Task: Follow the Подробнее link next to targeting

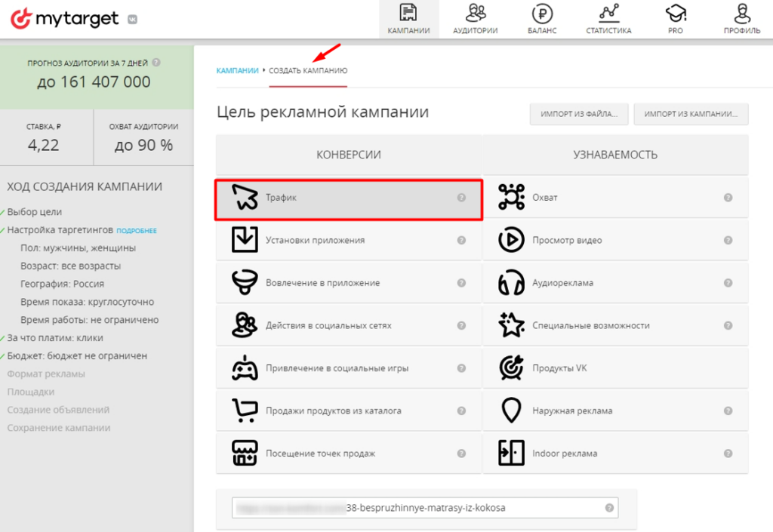Action: point(137,230)
